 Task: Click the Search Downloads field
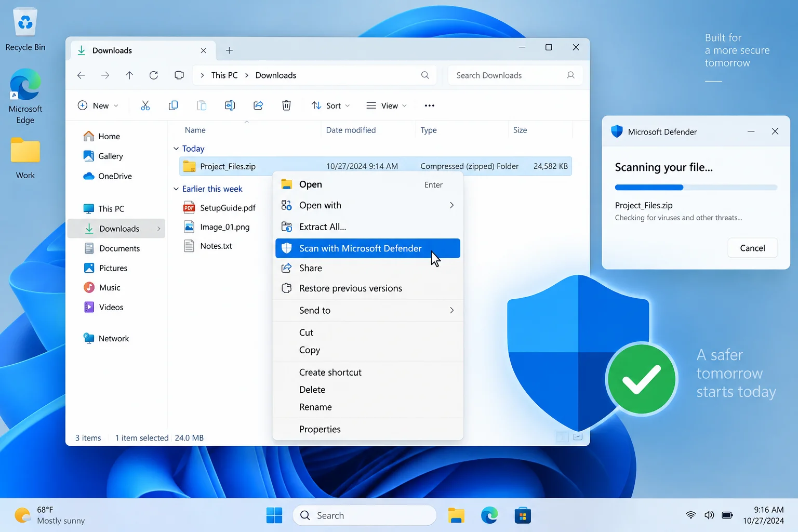(515, 75)
